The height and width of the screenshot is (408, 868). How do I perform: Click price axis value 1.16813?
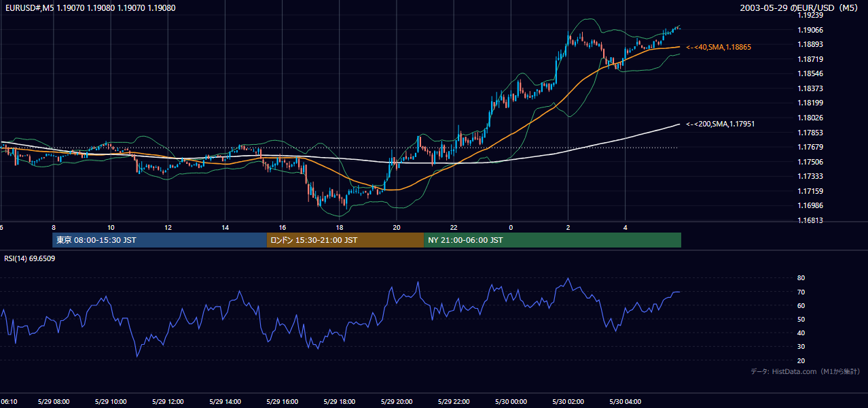(x=810, y=220)
